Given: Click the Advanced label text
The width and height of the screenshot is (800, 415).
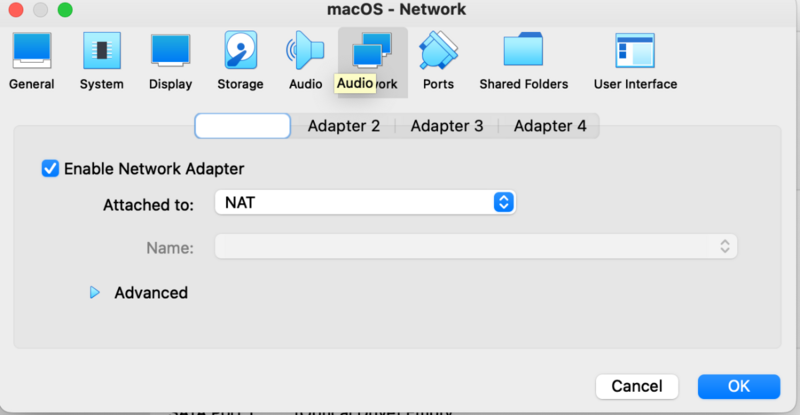Looking at the screenshot, I should [x=151, y=292].
